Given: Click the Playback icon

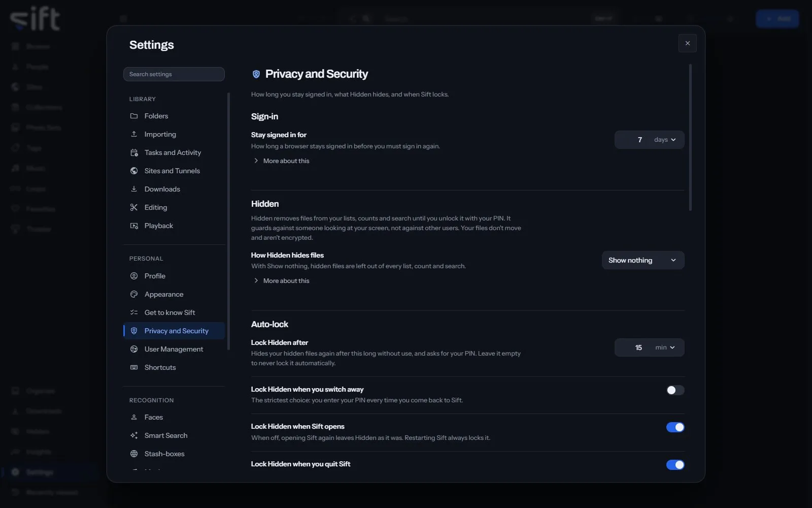Looking at the screenshot, I should [x=134, y=226].
